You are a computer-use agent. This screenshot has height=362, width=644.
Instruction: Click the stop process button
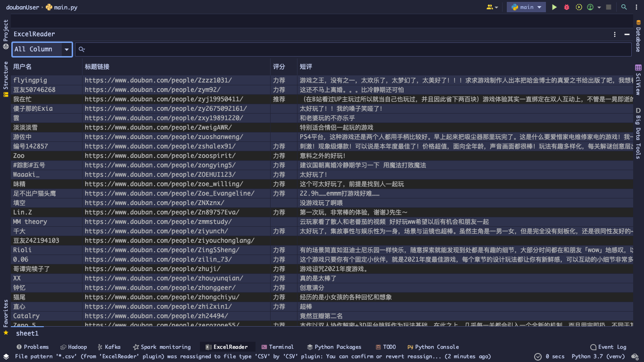[x=609, y=7]
